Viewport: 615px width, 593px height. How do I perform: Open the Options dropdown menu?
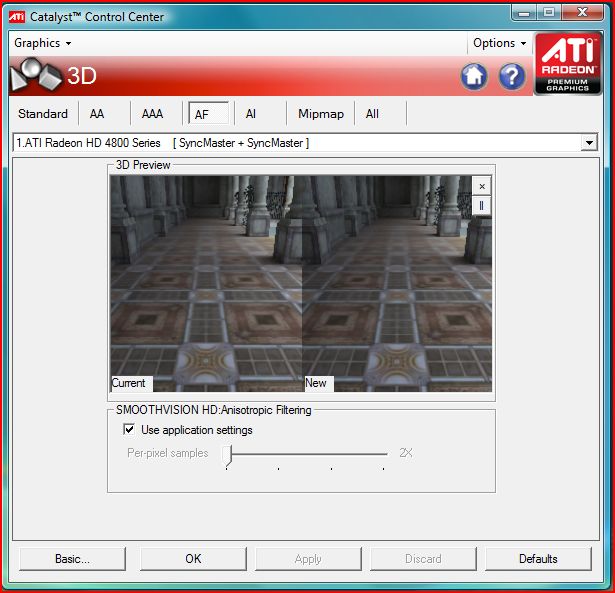pyautogui.click(x=500, y=43)
